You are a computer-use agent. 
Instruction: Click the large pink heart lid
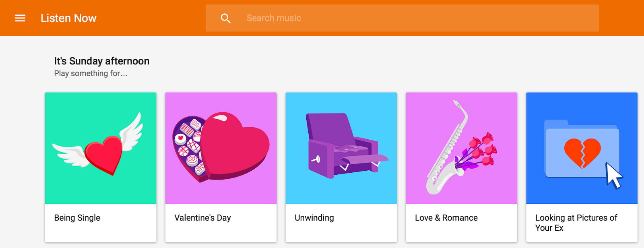[x=235, y=145]
